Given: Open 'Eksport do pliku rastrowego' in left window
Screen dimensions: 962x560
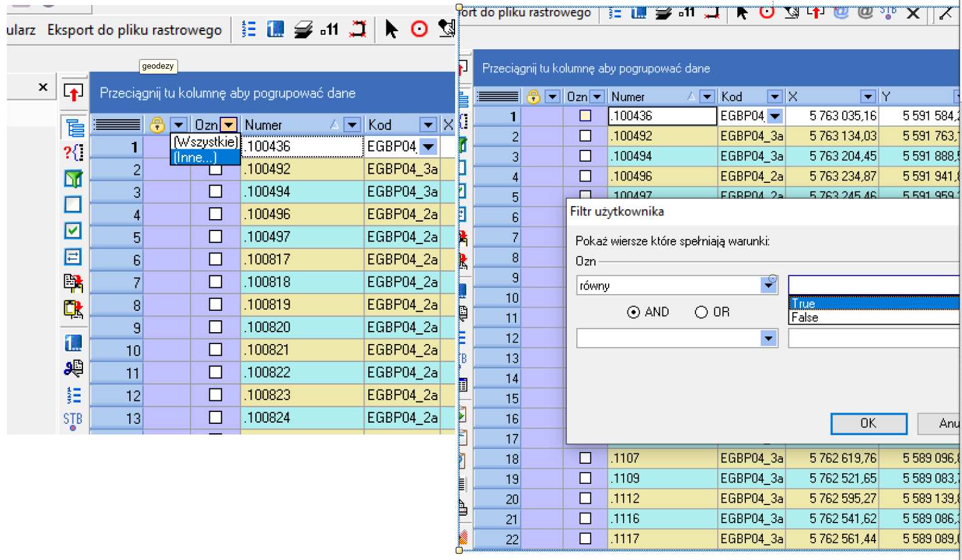Looking at the screenshot, I should coord(134,30).
